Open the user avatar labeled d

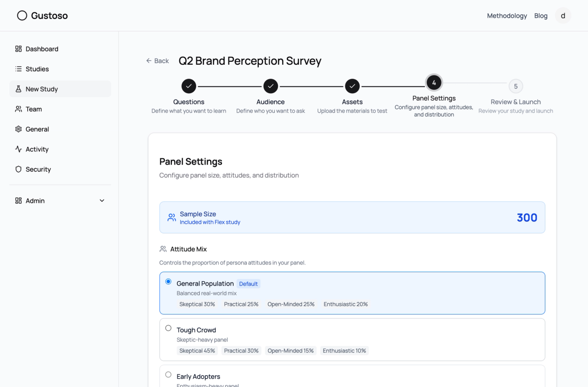(563, 16)
